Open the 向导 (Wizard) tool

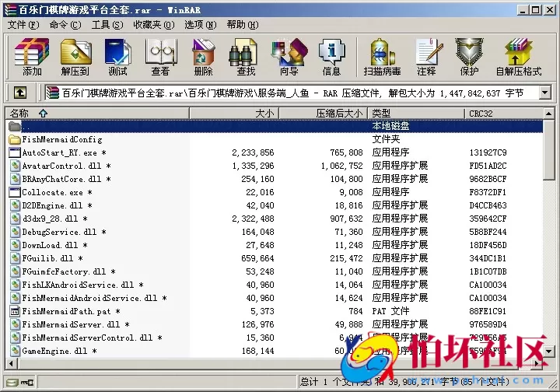289,57
